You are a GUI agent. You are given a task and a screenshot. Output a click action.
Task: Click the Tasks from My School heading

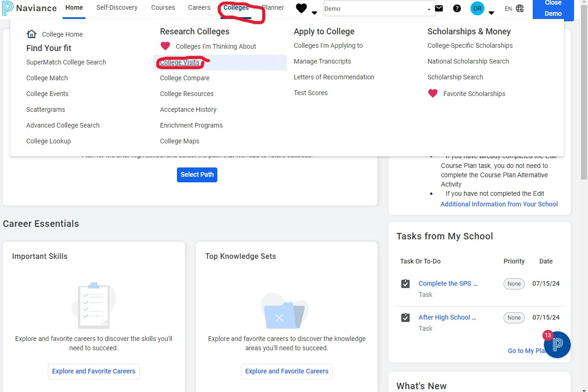(444, 236)
